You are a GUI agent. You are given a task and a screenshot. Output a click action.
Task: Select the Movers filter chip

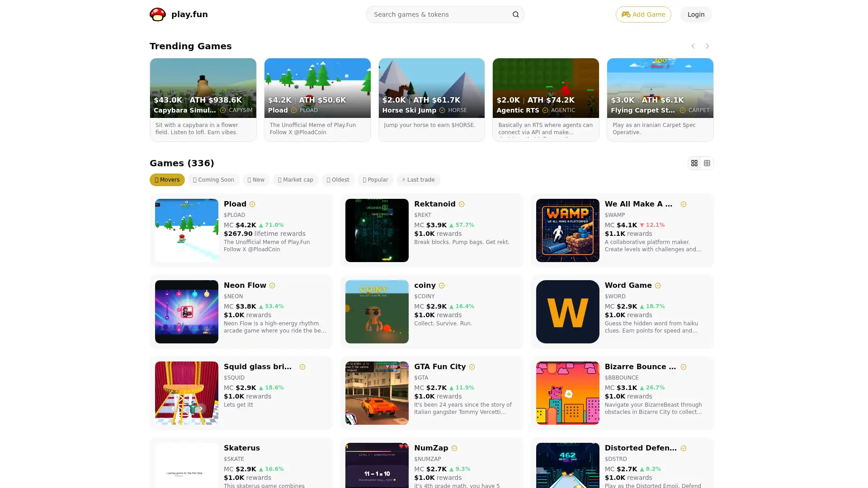click(x=167, y=180)
